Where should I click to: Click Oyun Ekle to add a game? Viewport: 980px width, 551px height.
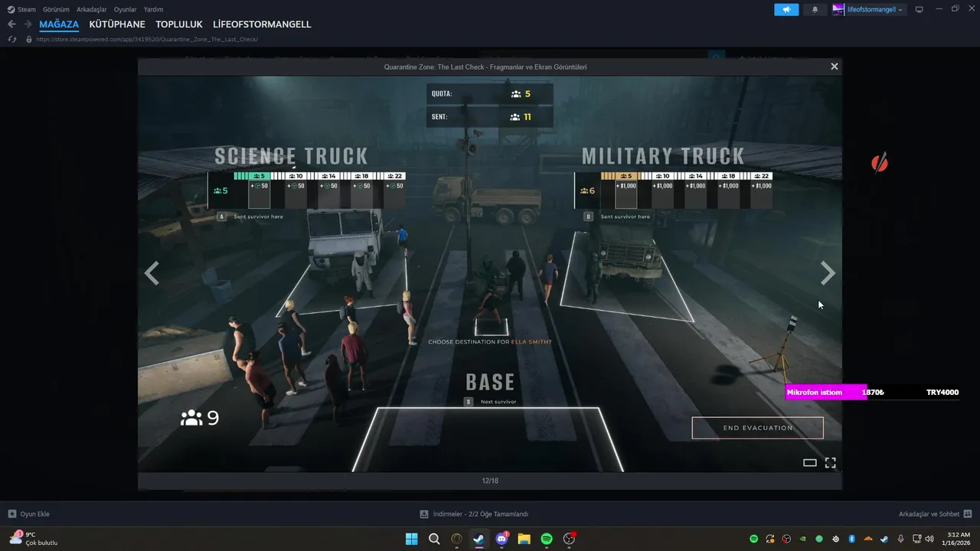(29, 514)
